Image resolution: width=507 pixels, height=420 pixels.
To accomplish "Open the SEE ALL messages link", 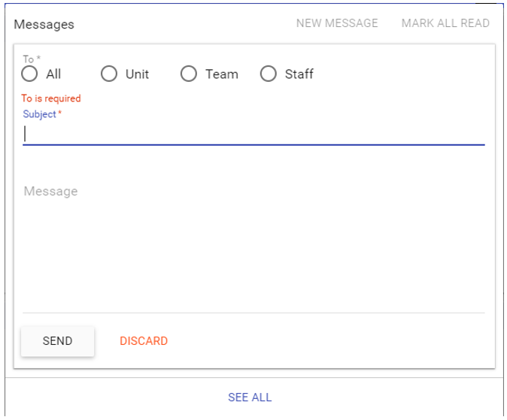I will 250,397.
